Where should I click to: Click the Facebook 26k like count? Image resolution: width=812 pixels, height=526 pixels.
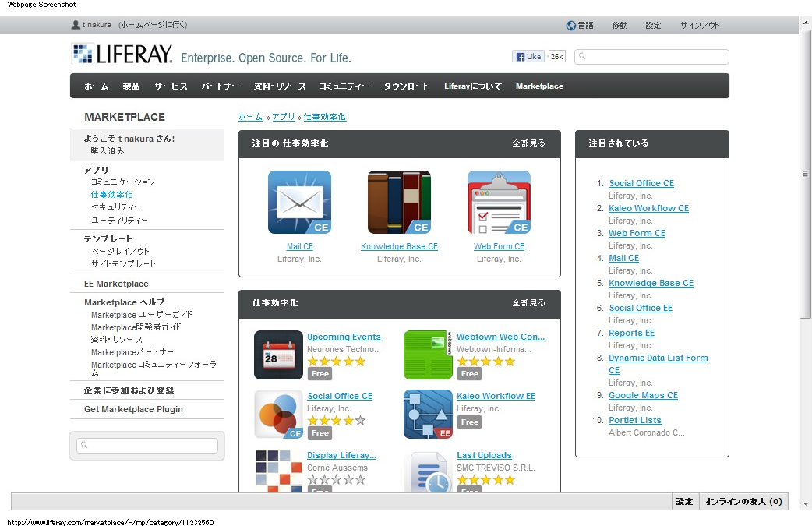(x=556, y=56)
